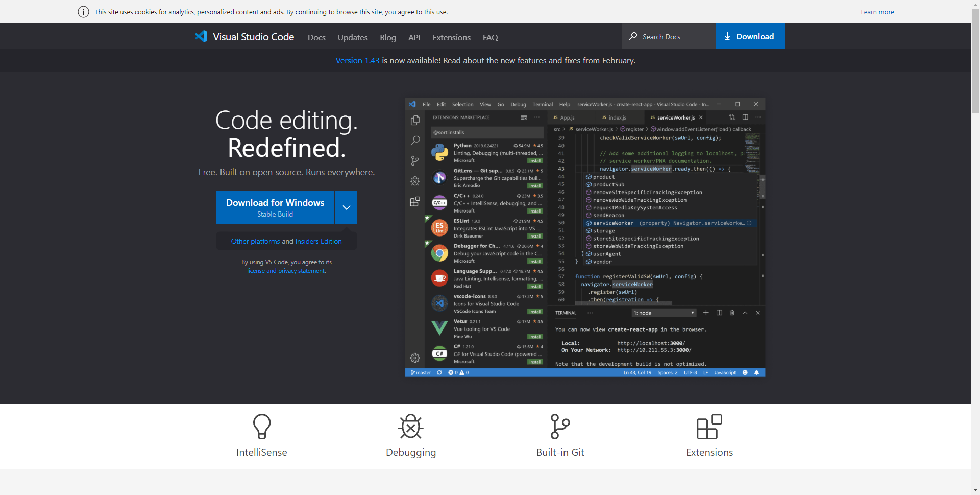The image size is (980, 495).
Task: Open the settings gear in screenshot activity bar
Action: click(415, 358)
